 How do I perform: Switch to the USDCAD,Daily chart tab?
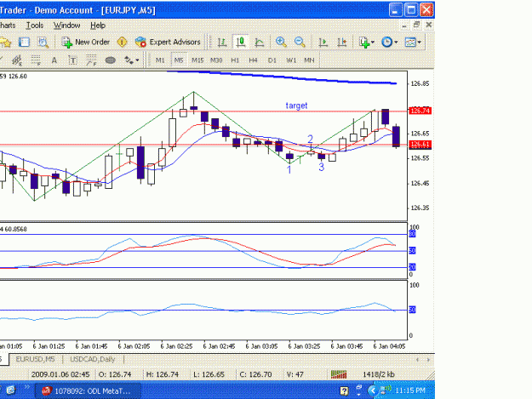pos(93,359)
